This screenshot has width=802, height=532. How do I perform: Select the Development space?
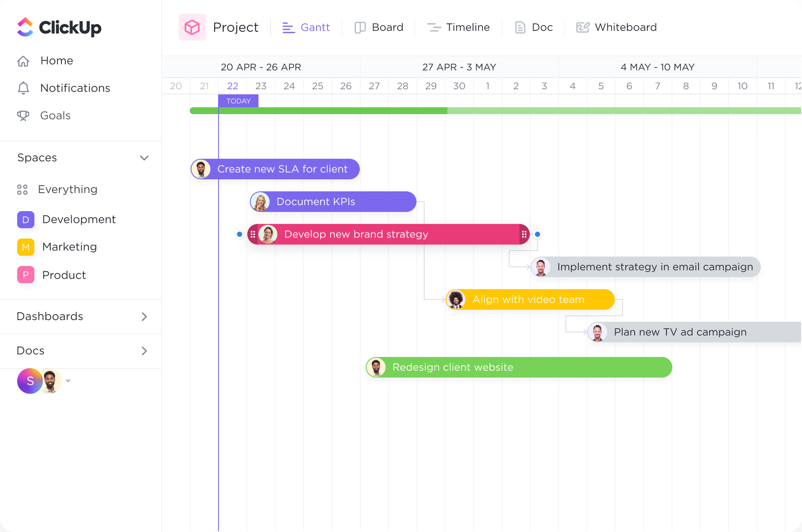[x=79, y=219]
